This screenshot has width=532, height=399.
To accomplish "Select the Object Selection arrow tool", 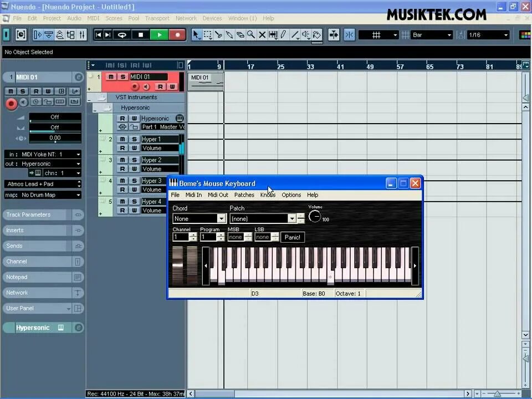I will (196, 34).
